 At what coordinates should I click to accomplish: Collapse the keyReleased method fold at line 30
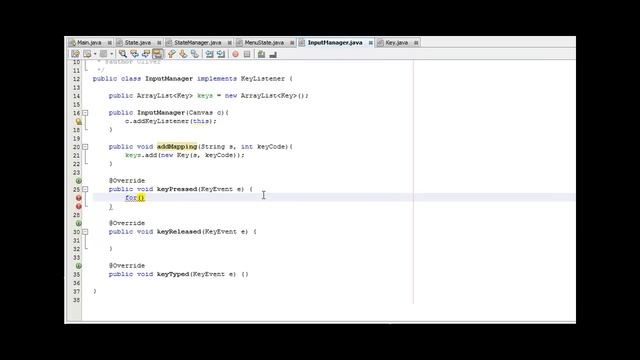click(x=85, y=231)
